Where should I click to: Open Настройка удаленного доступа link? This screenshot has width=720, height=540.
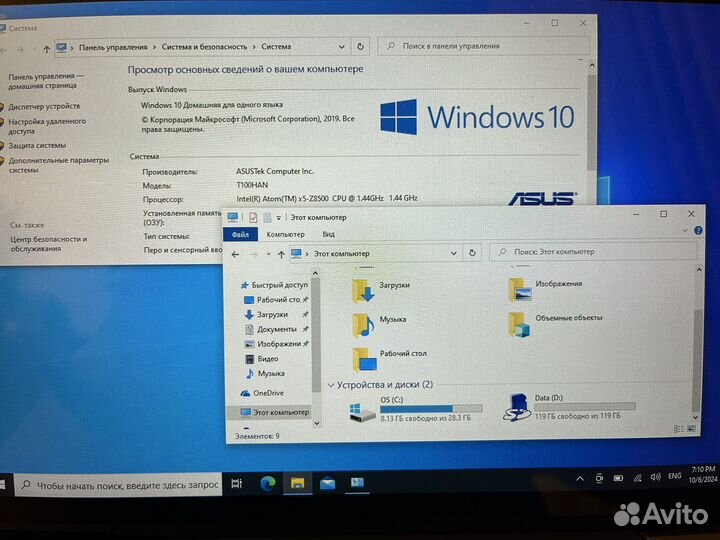click(47, 126)
